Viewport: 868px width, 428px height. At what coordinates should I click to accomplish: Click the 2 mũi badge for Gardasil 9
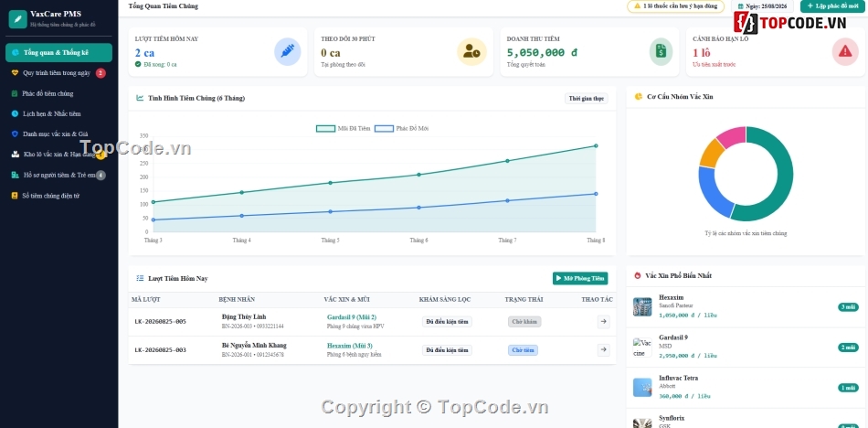[848, 348]
